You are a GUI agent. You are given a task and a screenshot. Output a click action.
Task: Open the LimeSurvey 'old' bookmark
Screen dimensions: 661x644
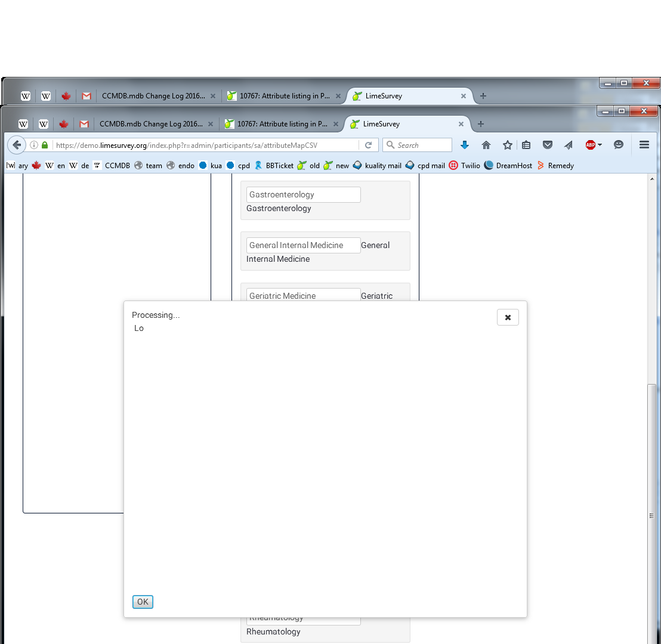[308, 166]
